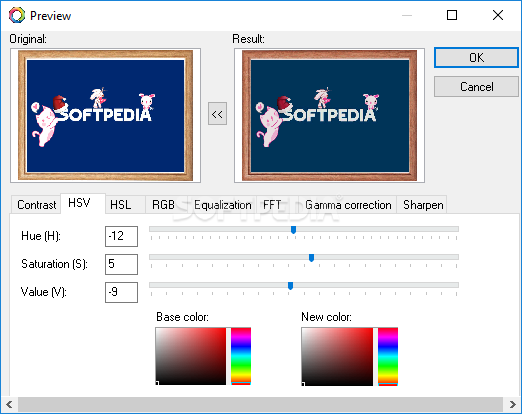Pick a shade in Base color square
Viewport: 522px width, 414px height.
tap(191, 356)
